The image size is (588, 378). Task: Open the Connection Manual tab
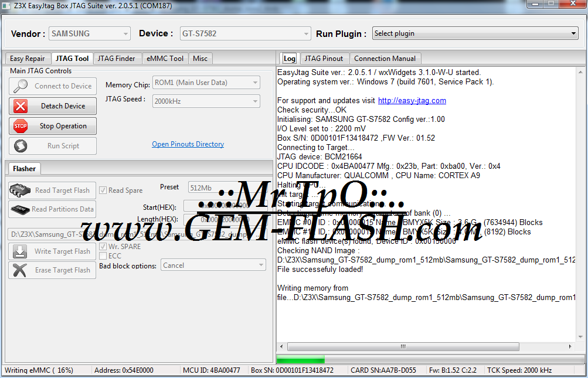(x=385, y=59)
